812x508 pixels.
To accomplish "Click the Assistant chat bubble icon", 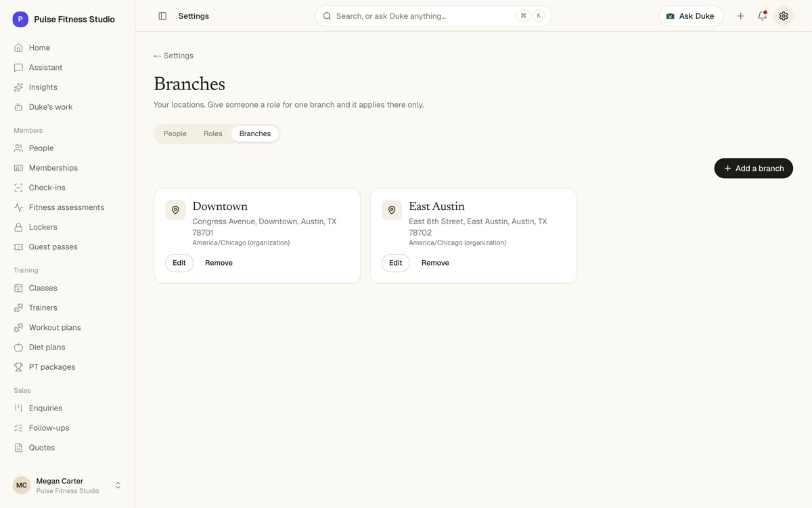I will point(18,68).
